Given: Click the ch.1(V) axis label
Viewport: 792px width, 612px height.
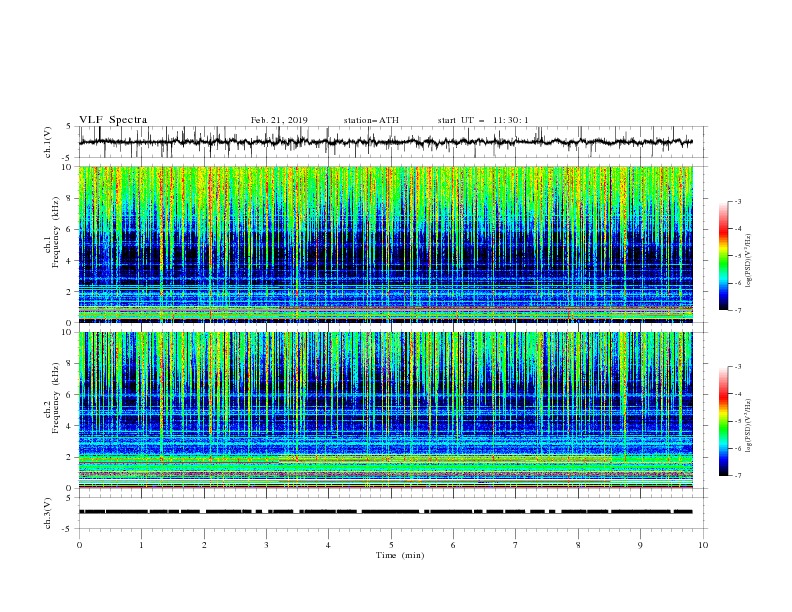Looking at the screenshot, I should (x=48, y=142).
